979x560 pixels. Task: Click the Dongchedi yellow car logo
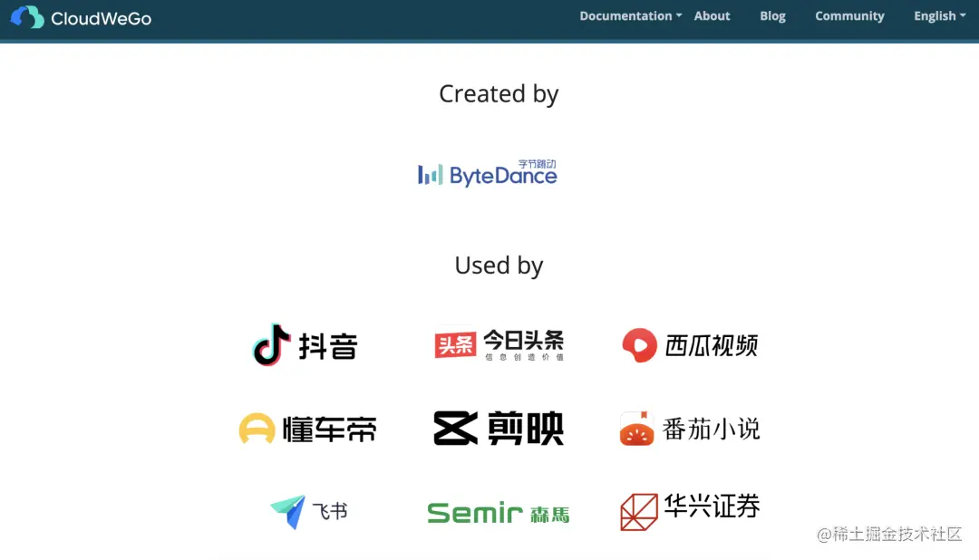257,429
